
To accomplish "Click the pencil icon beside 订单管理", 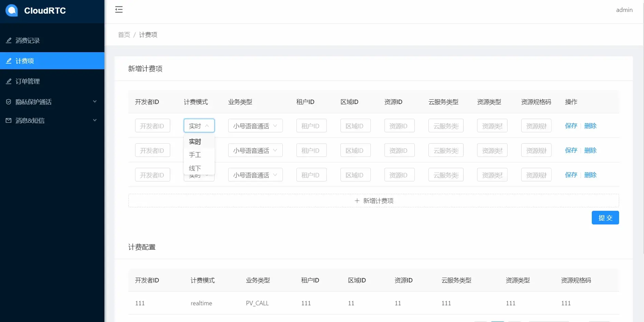I will click(9, 81).
